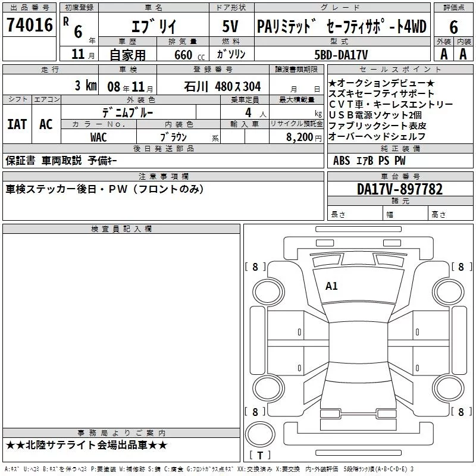
Task: Click 保証書 in later-shipped parts
Action: [x=20, y=160]
